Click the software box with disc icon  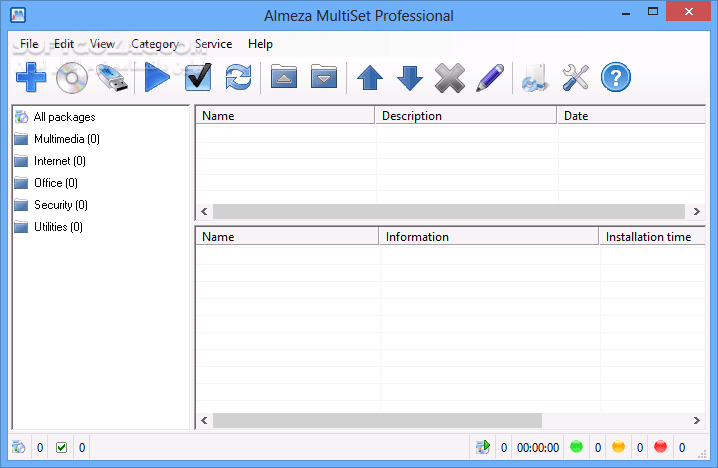click(535, 78)
